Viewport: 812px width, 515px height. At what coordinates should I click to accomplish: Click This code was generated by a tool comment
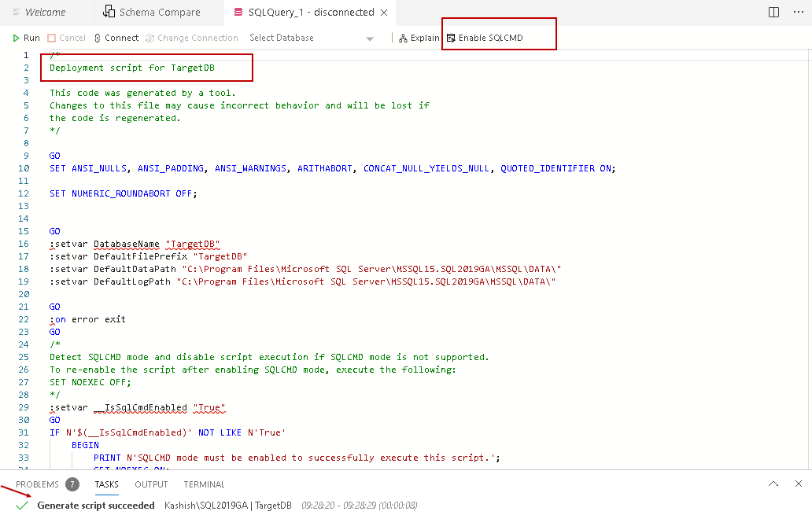(142, 93)
